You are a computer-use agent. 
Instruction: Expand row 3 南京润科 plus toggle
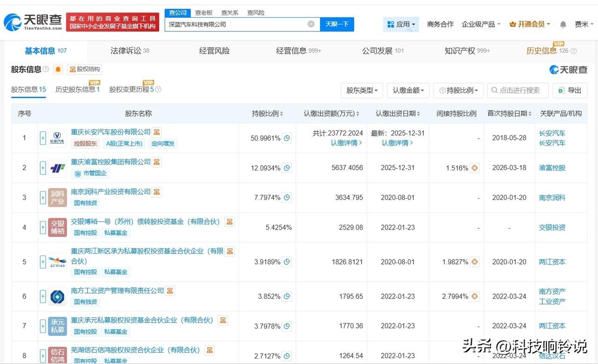pos(43,198)
